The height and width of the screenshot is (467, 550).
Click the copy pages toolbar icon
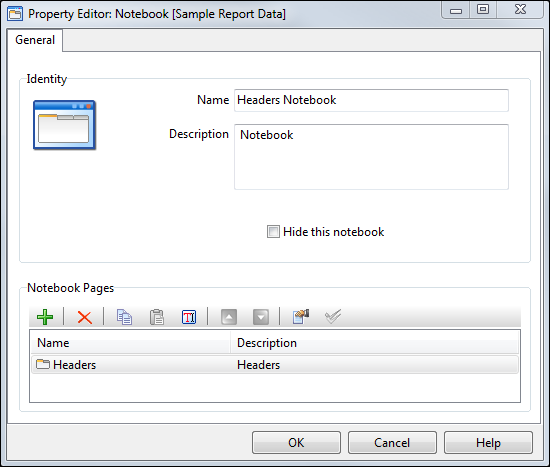click(124, 317)
